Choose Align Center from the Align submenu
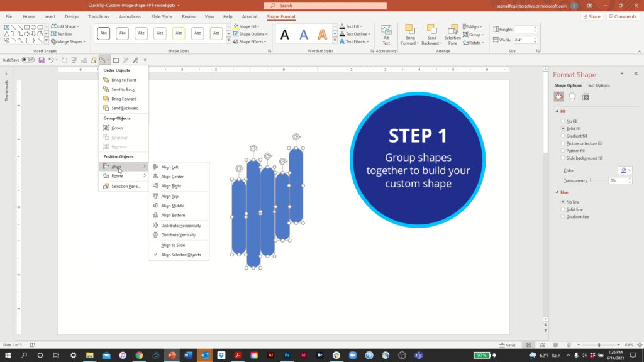Image resolution: width=644 pixels, height=362 pixels. tap(174, 177)
